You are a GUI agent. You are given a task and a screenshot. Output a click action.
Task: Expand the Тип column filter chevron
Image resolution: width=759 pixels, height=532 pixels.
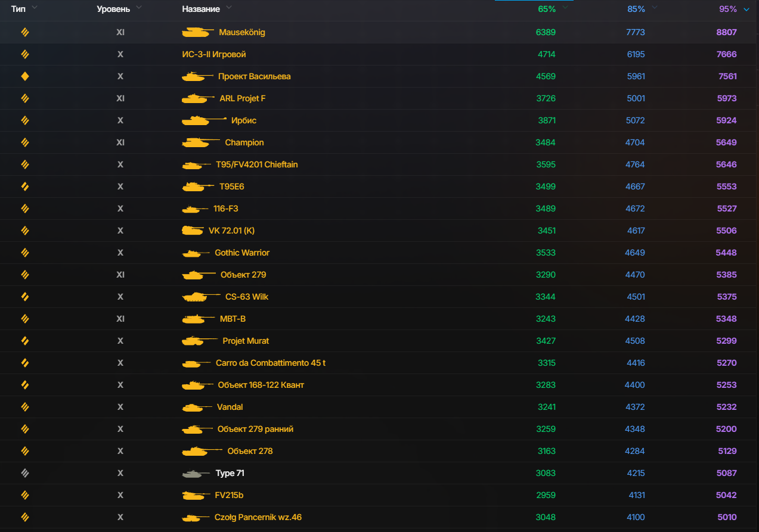34,8
